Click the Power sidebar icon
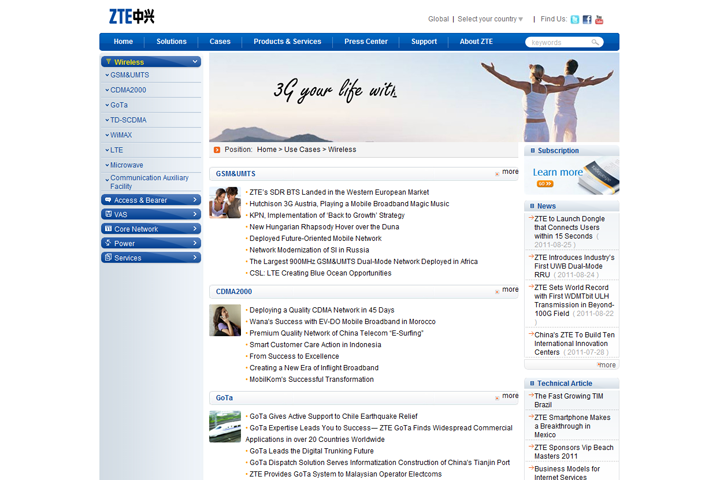 [x=107, y=243]
